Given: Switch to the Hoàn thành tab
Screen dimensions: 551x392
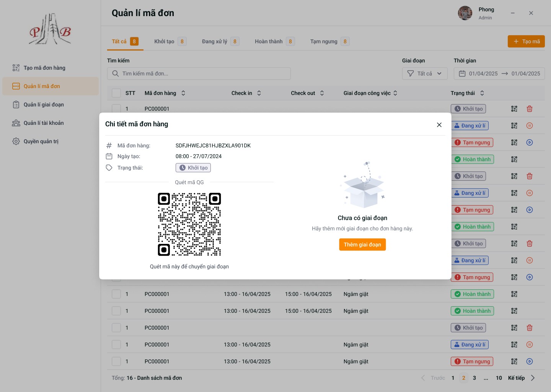Looking at the screenshot, I should click(x=275, y=41).
